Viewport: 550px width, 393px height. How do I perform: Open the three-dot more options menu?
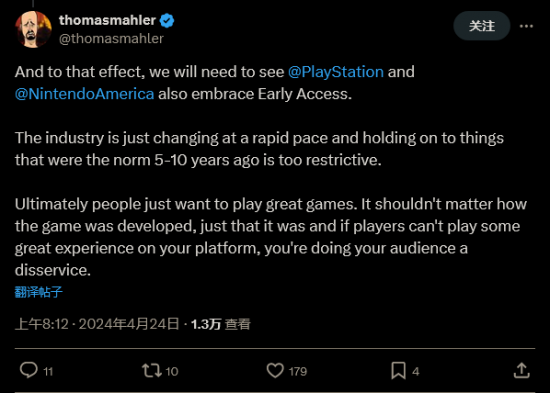point(526,26)
